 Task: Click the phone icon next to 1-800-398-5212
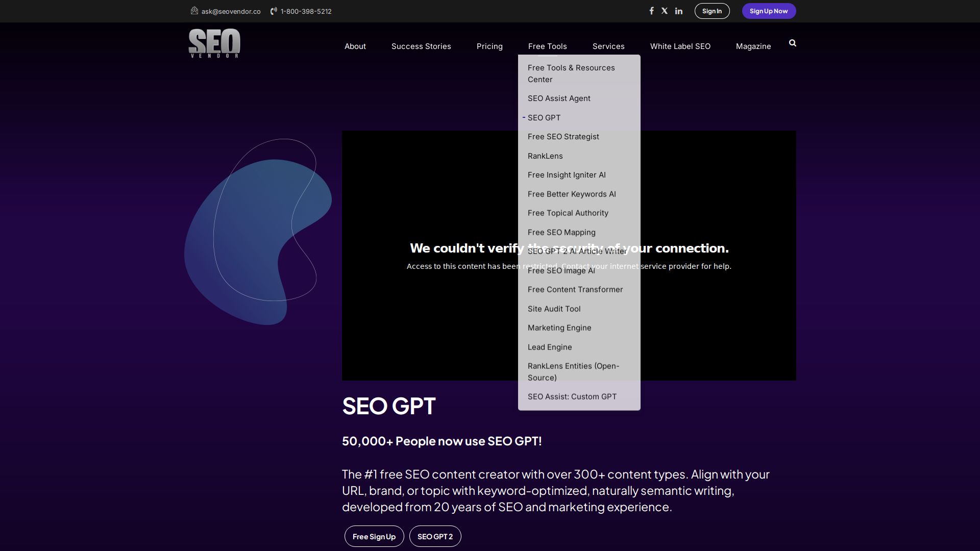tap(274, 11)
